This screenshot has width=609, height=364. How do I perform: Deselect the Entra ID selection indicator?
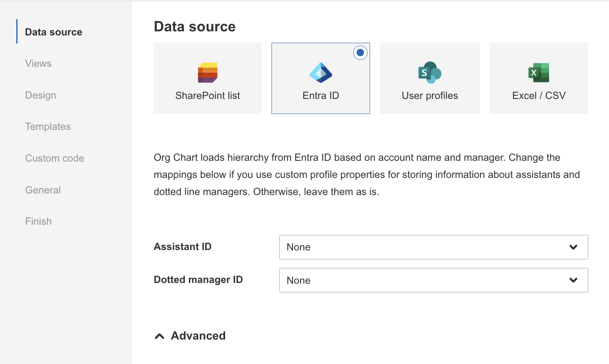point(360,52)
